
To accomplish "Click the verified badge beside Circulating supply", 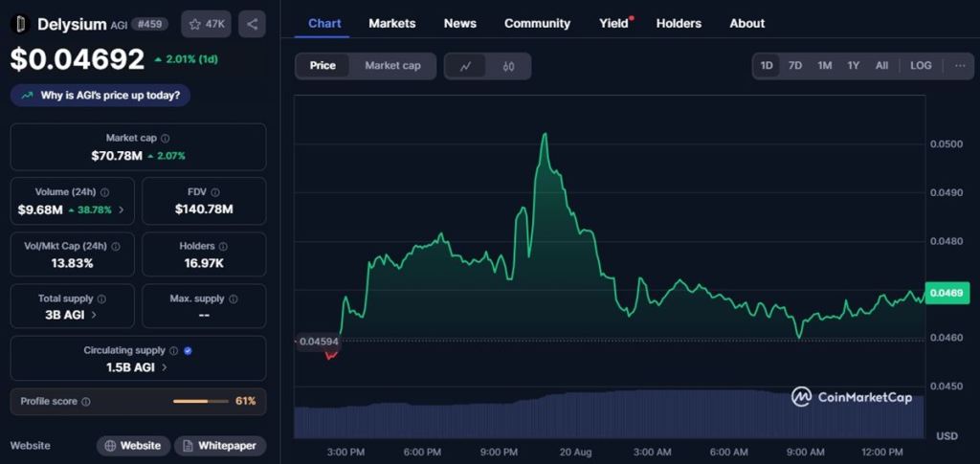I will [x=189, y=351].
